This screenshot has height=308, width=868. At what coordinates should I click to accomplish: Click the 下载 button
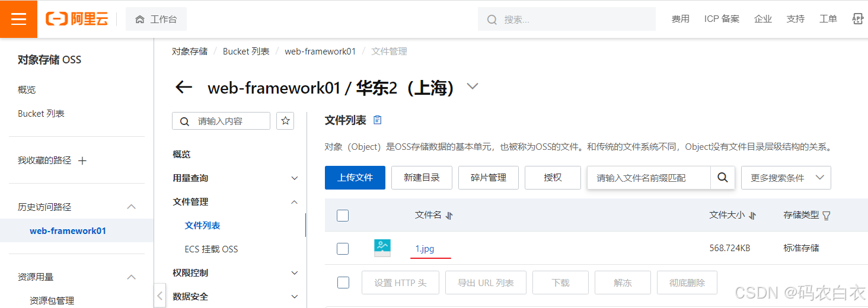click(x=560, y=283)
